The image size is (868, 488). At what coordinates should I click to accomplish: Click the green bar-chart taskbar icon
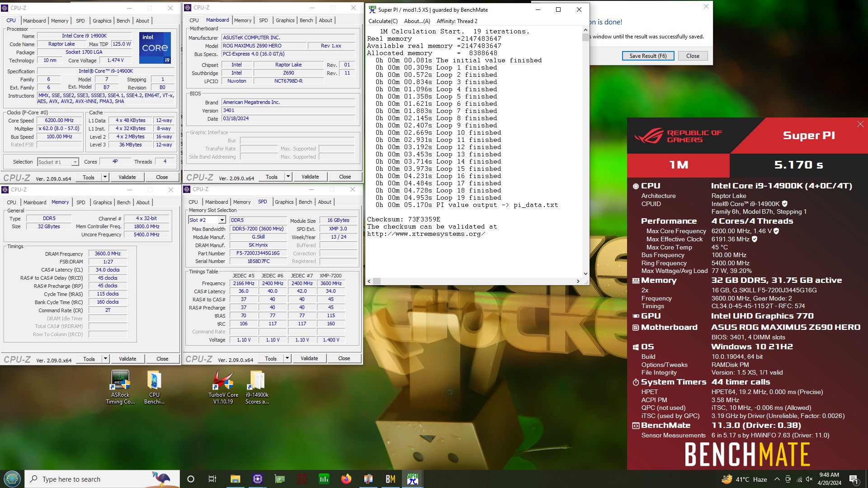coord(324,479)
